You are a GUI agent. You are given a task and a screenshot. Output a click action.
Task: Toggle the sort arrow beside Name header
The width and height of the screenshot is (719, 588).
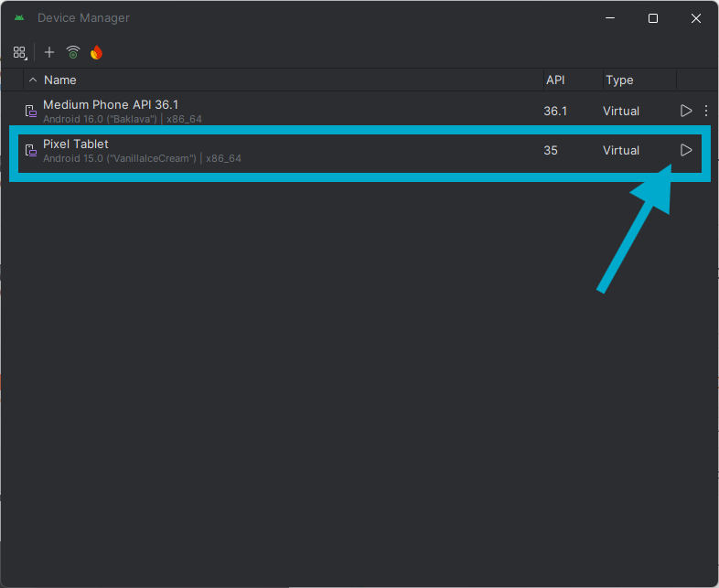coord(34,80)
